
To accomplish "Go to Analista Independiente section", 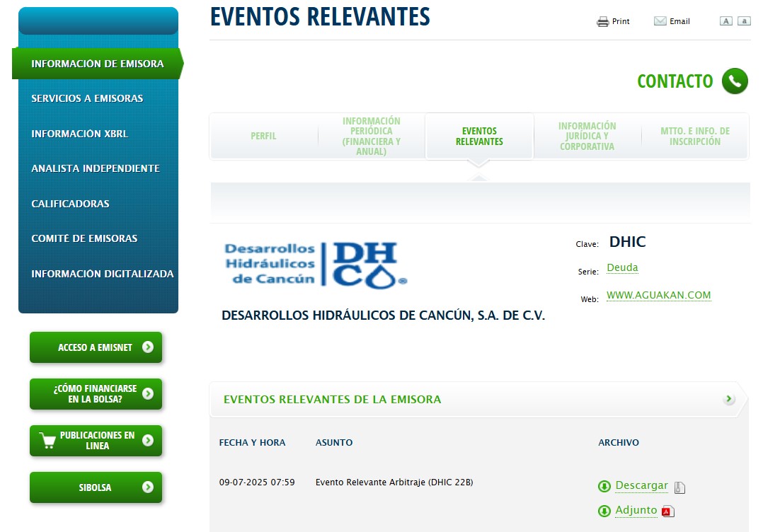I will click(x=96, y=169).
